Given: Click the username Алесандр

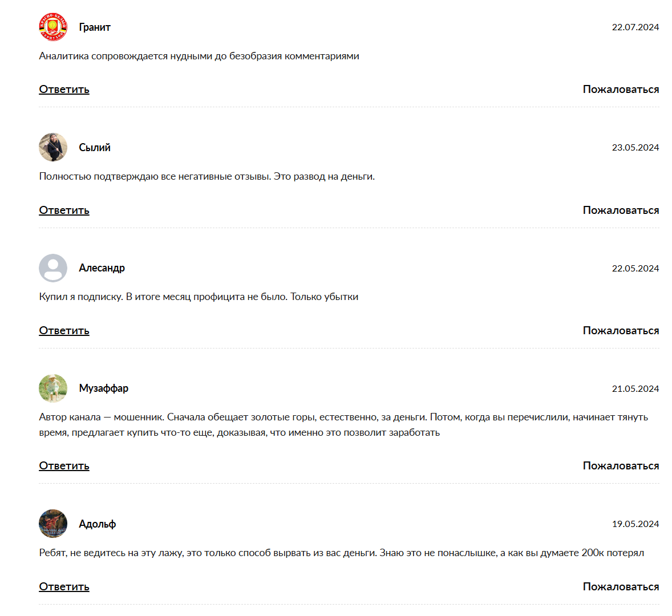Looking at the screenshot, I should (102, 268).
